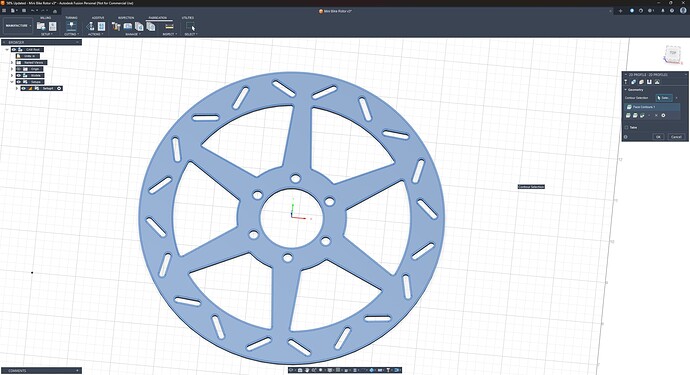Click the gear icon under Face Contours
The height and width of the screenshot is (375, 690).
(663, 115)
